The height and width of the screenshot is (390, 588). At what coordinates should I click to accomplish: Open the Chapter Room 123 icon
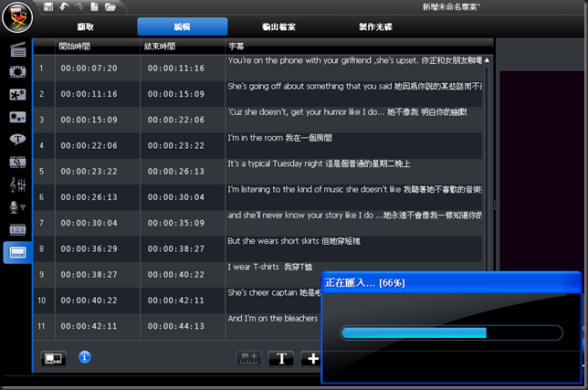click(17, 229)
